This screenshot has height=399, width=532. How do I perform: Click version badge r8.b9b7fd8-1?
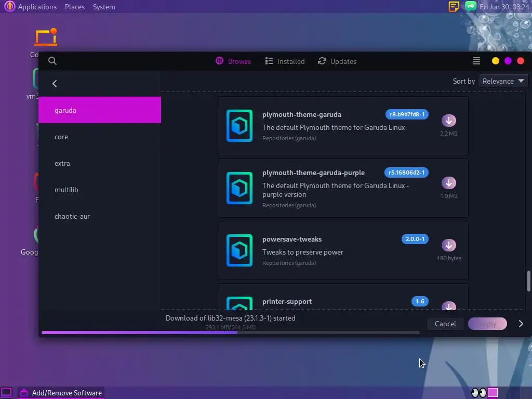(x=407, y=114)
